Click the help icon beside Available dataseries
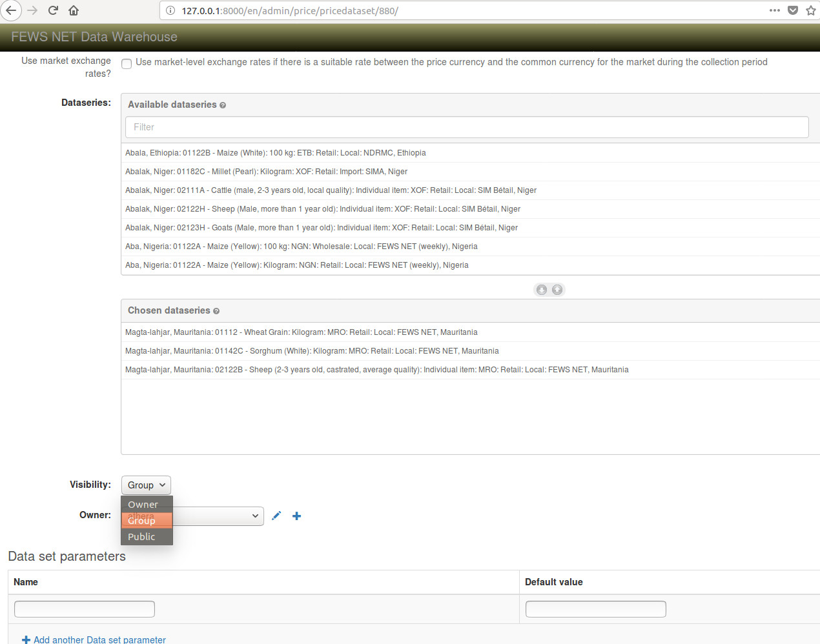Image resolution: width=820 pixels, height=644 pixels. tap(222, 105)
